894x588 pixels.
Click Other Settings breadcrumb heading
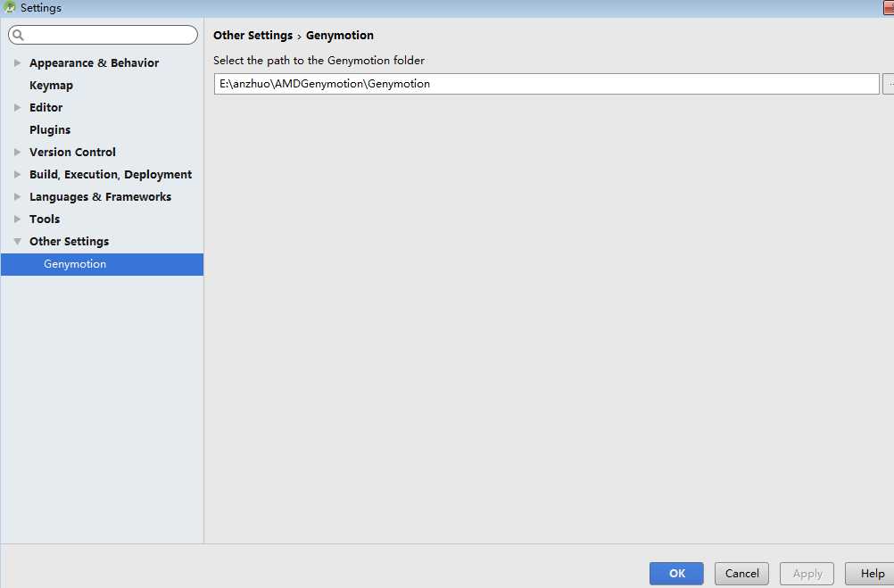coord(252,36)
